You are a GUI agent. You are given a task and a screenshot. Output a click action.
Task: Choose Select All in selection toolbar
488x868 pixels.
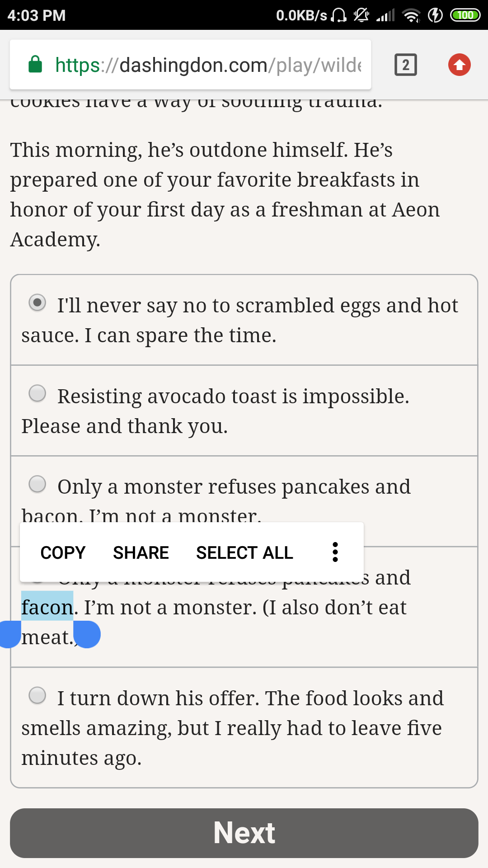[x=244, y=552]
